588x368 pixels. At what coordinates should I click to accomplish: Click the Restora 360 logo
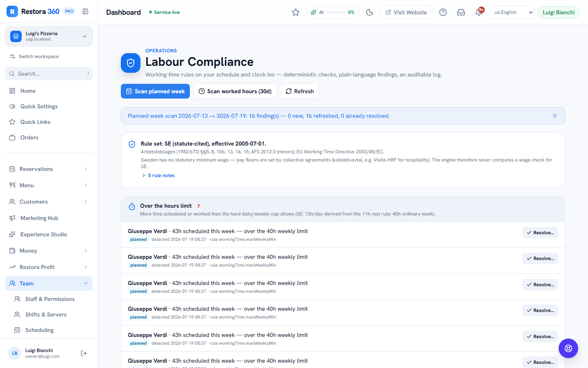coord(33,11)
